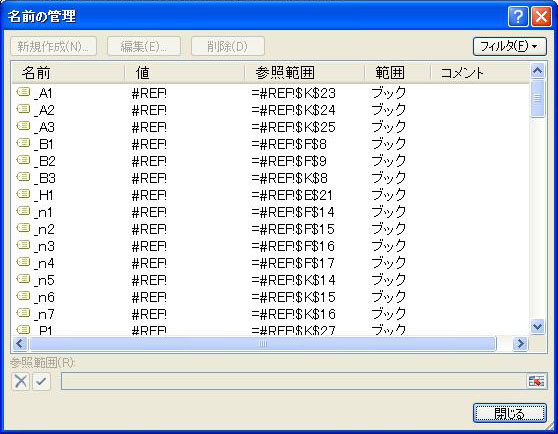The height and width of the screenshot is (434, 558).
Task: Click the horizontal scrollbar thumb
Action: tap(263, 344)
